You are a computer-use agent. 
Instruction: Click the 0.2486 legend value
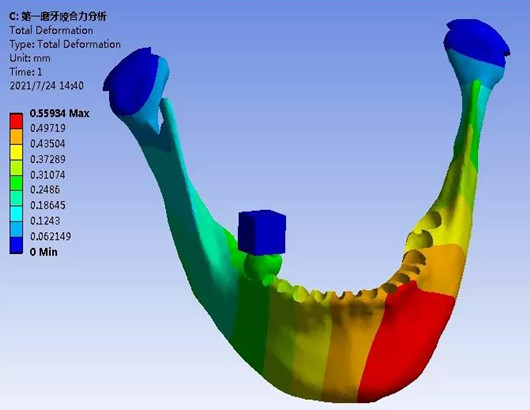coord(45,190)
